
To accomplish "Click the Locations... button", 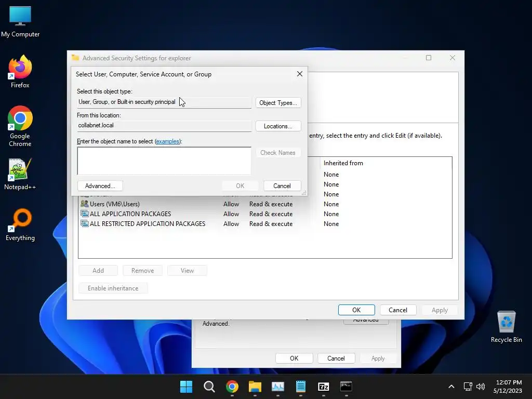I will 278,126.
